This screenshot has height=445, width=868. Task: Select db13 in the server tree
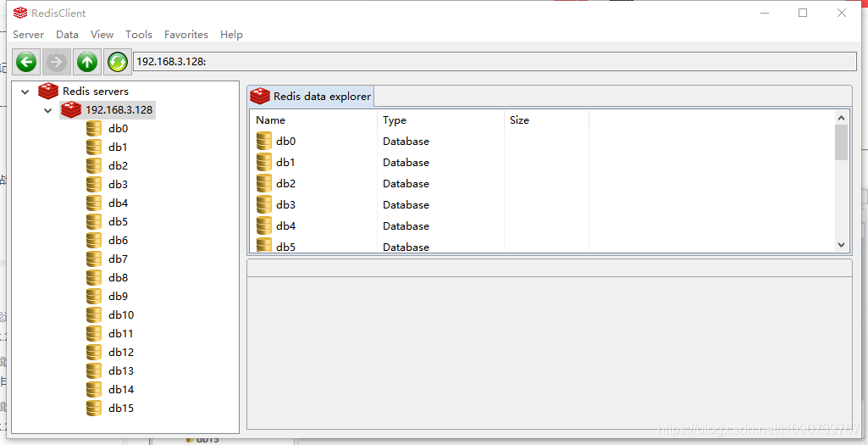click(121, 370)
